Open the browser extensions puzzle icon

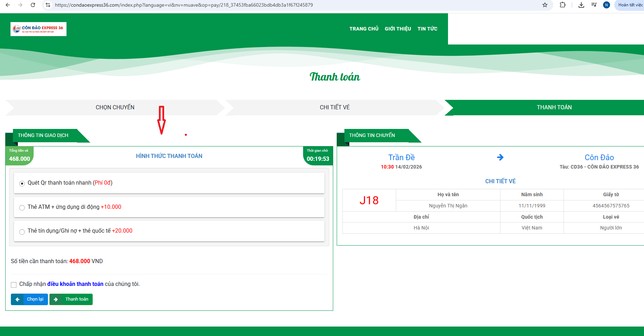coord(563,5)
